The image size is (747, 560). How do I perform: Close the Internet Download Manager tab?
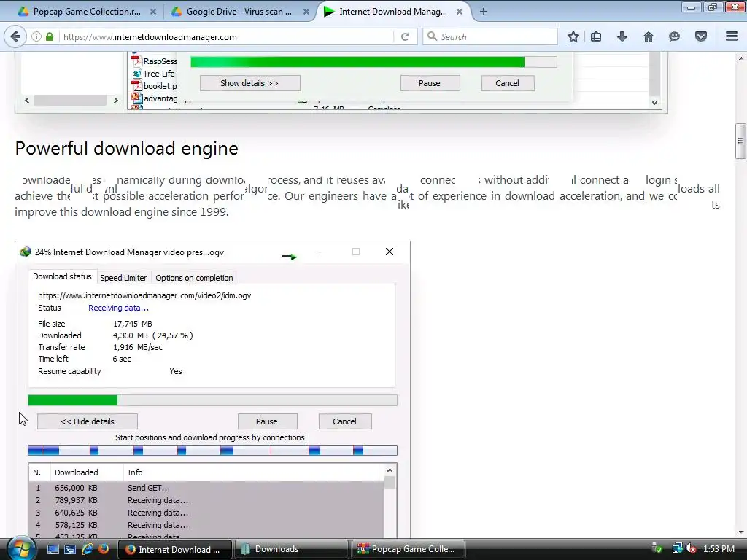tap(460, 12)
